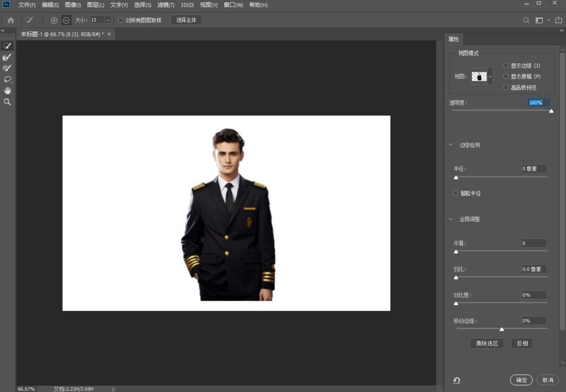Click the 取消 button

point(548,380)
